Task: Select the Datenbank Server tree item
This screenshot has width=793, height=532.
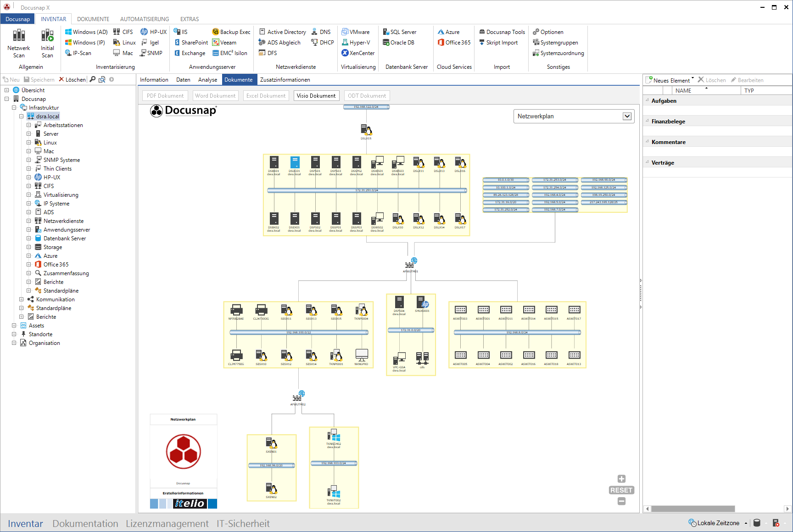Action: [64, 238]
